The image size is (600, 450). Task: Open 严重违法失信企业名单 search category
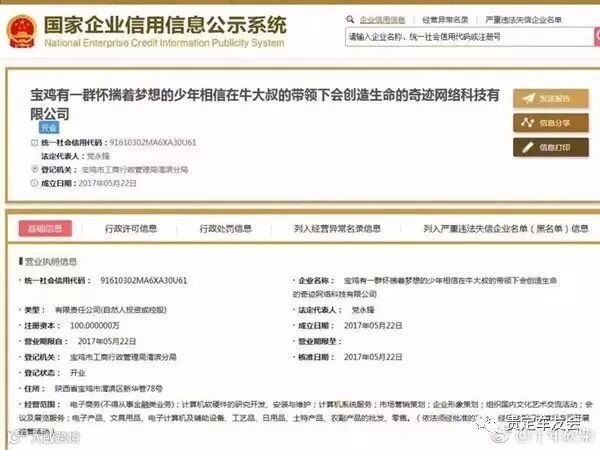click(523, 20)
